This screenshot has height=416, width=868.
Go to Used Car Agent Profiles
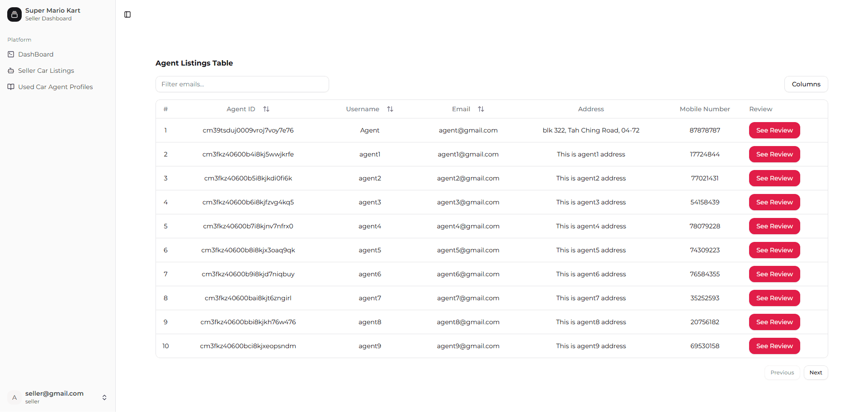point(55,87)
